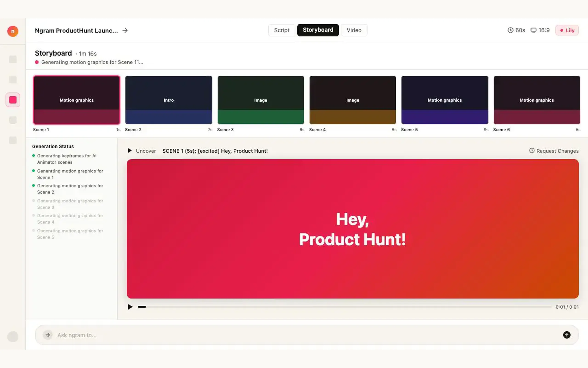Click the send arrow button in the prompt bar

tap(567, 335)
